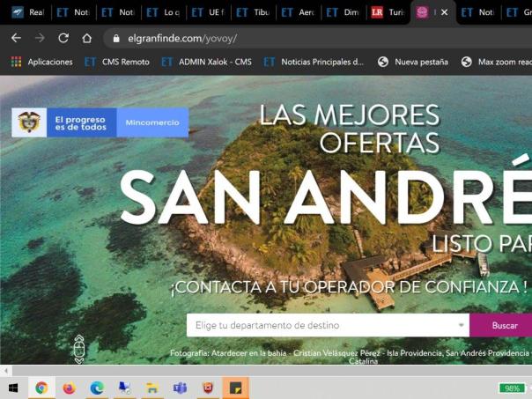Viewport: 532px width, 399px height.
Task: Open the Aplicaciones apps grid
Action: tap(41, 62)
